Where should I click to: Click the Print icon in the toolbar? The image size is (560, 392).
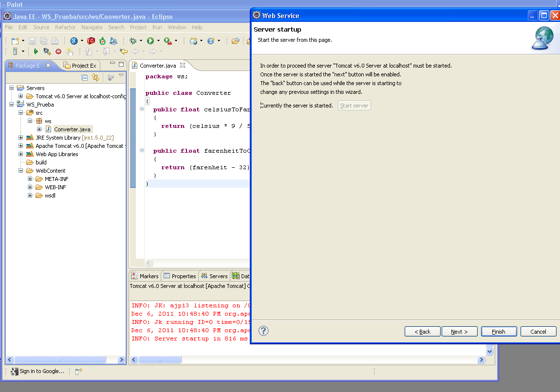(55, 41)
